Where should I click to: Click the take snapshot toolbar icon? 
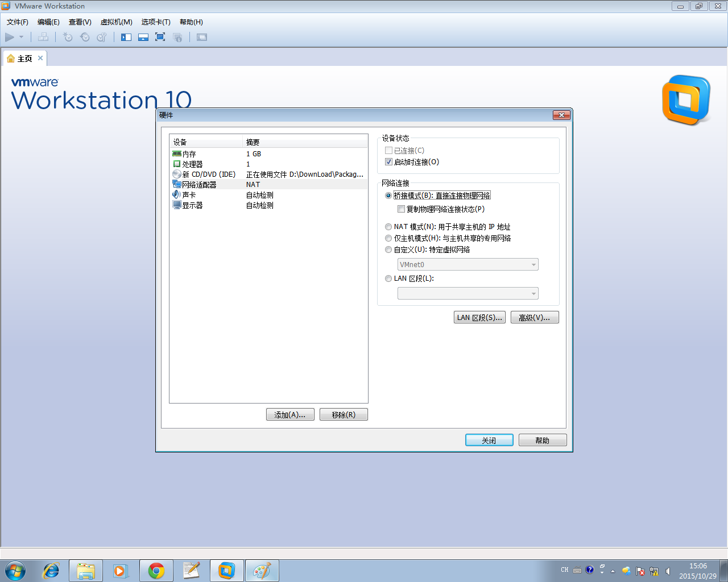click(68, 37)
